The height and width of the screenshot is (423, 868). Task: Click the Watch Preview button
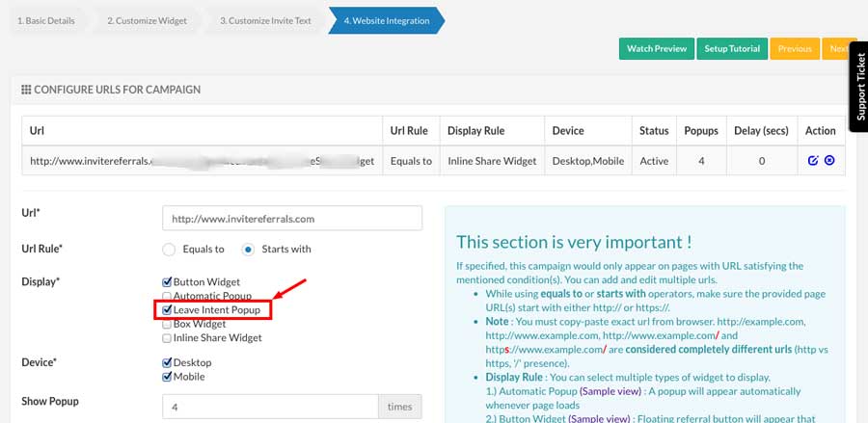pyautogui.click(x=657, y=48)
